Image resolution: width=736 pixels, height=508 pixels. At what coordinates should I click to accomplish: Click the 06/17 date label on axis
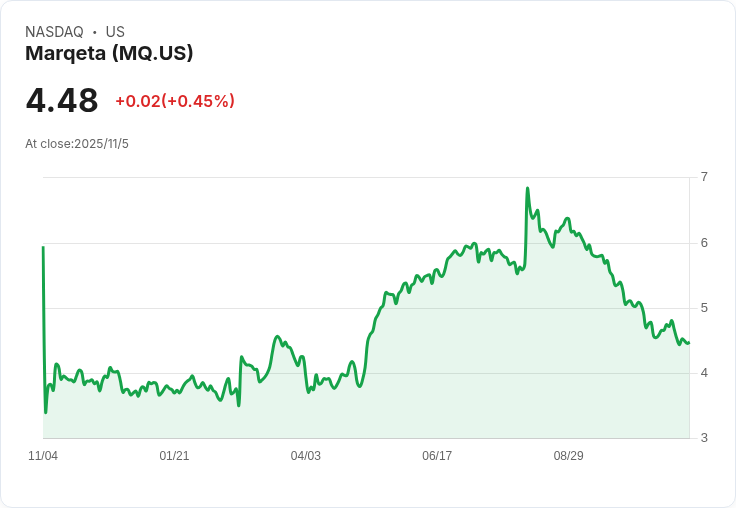437,456
